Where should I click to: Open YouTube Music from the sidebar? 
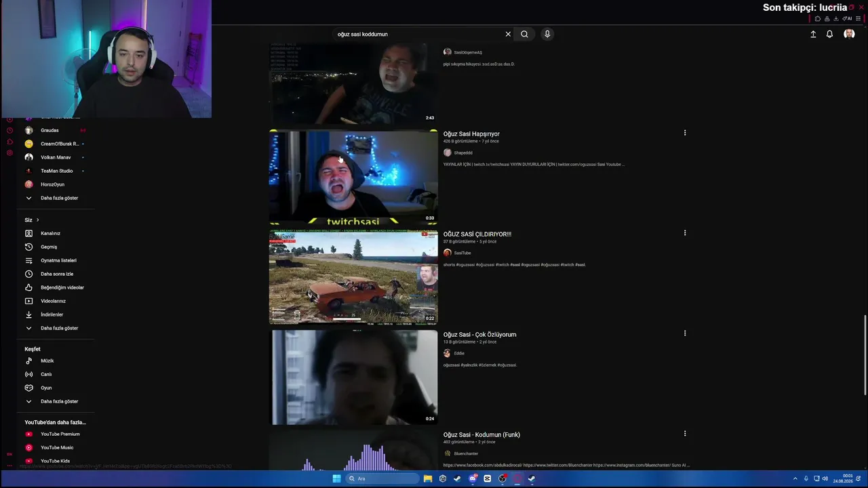pyautogui.click(x=56, y=447)
